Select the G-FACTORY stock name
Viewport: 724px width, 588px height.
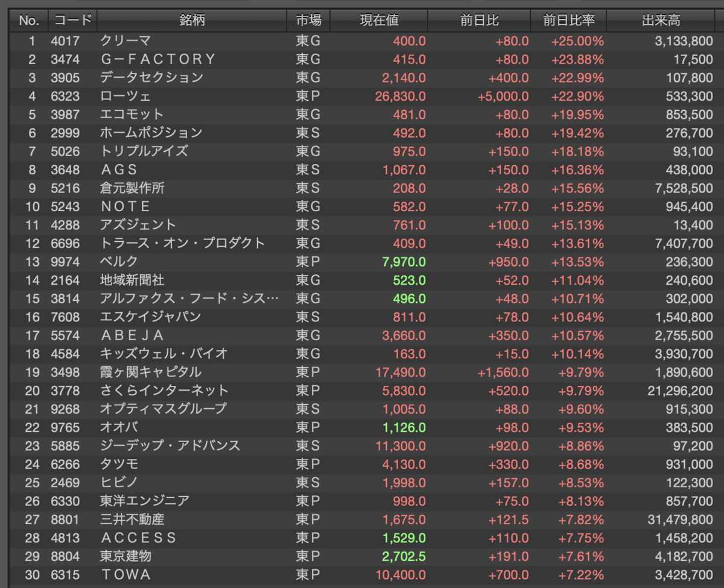pyautogui.click(x=157, y=59)
